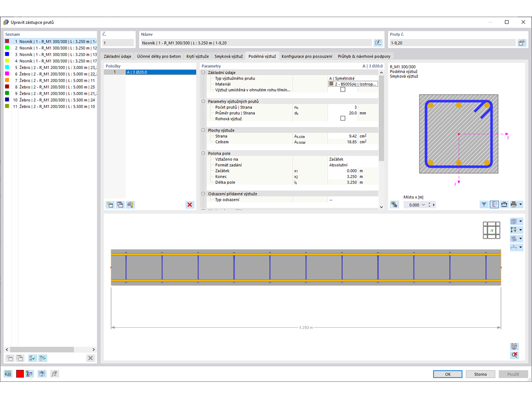
Task: Click the printer icon under section preview
Action: (x=514, y=204)
